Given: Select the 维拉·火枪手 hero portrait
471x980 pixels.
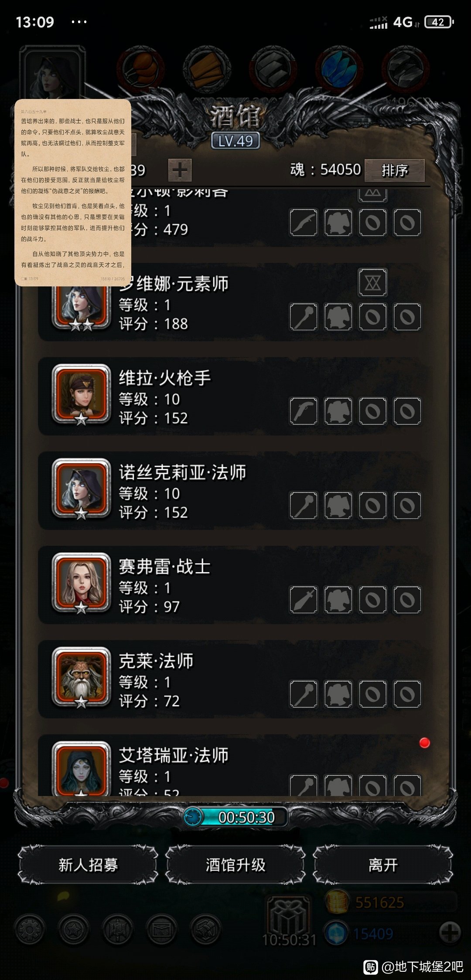Looking at the screenshot, I should [81, 395].
